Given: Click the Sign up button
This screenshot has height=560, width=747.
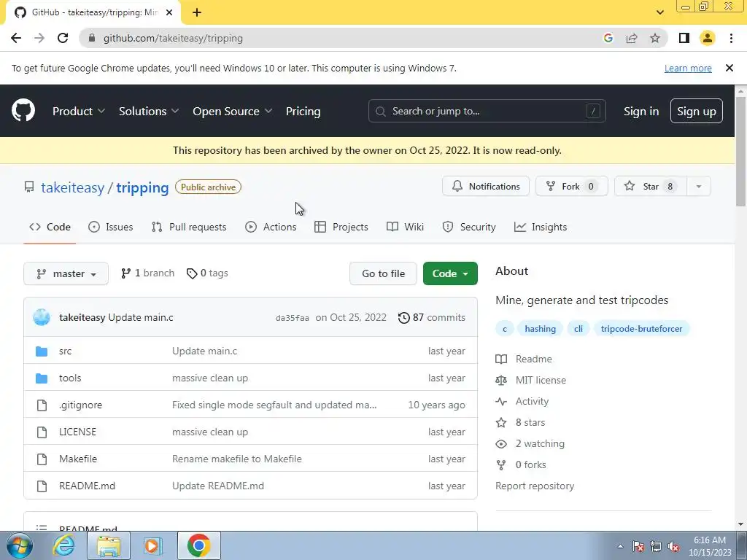Looking at the screenshot, I should [x=697, y=111].
